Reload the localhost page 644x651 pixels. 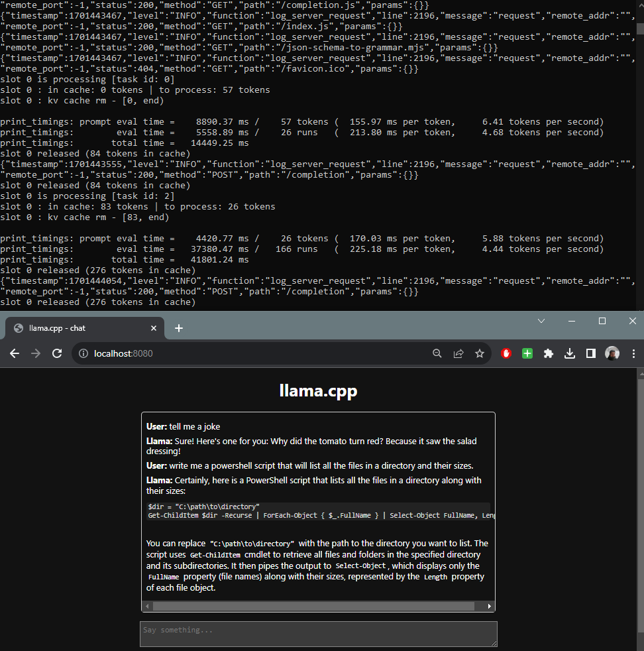[57, 353]
